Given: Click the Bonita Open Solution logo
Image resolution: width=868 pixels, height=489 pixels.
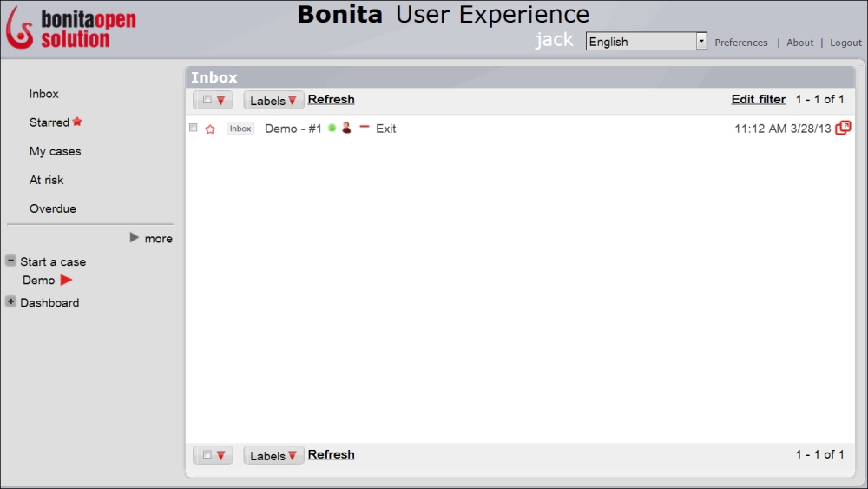Looking at the screenshot, I should click(71, 28).
